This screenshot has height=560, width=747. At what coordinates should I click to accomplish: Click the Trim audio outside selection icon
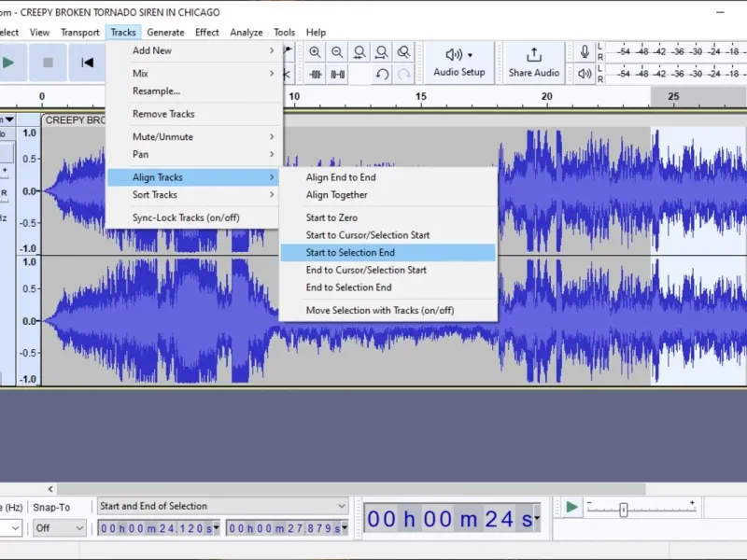[316, 75]
